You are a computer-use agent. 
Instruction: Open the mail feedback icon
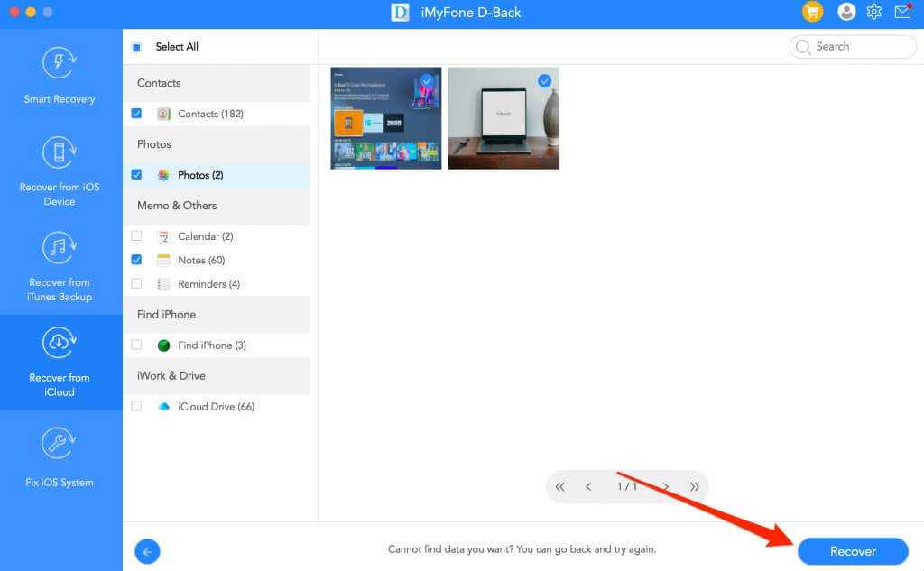tap(902, 12)
